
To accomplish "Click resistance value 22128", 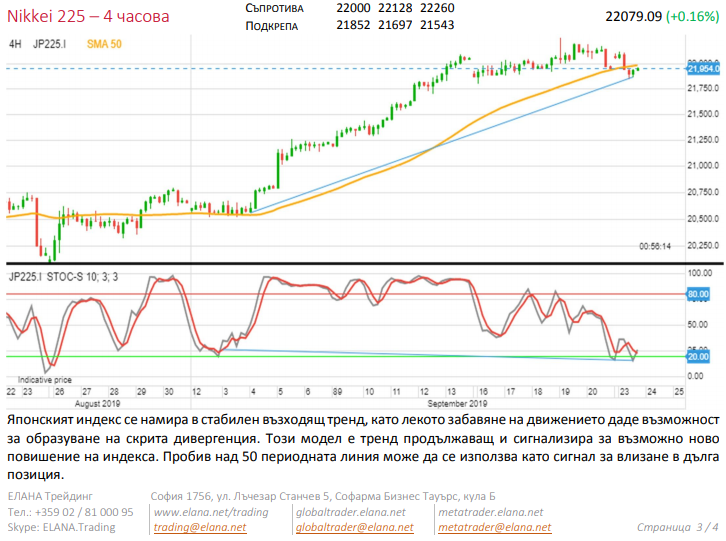I will point(395,8).
